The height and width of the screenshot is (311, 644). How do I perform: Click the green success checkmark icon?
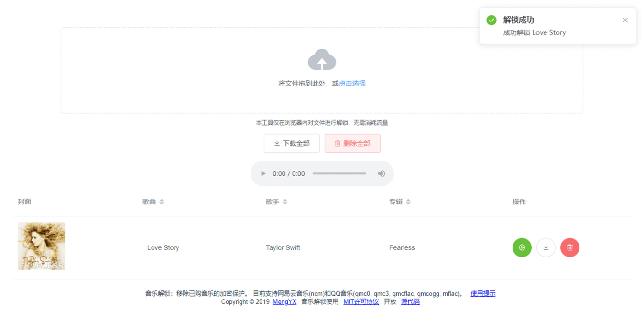point(491,20)
